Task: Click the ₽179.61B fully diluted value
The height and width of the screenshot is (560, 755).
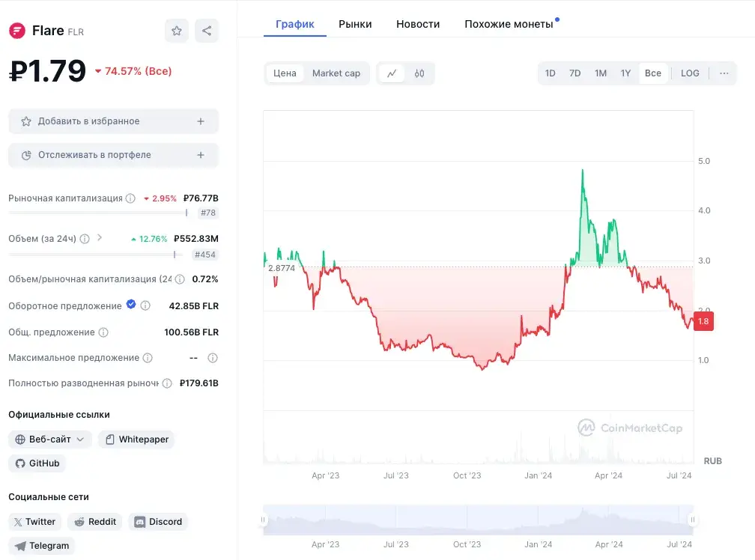Action: [x=199, y=383]
